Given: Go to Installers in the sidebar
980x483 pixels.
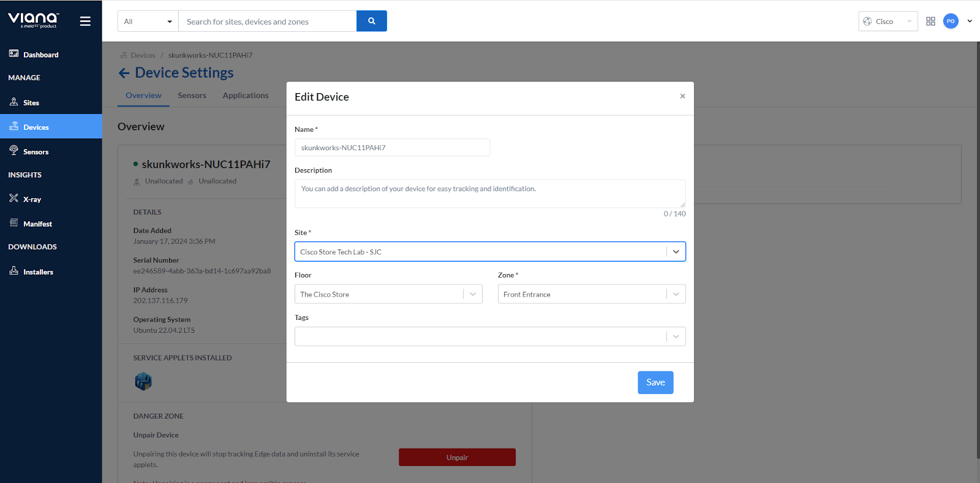Looking at the screenshot, I should tap(38, 272).
